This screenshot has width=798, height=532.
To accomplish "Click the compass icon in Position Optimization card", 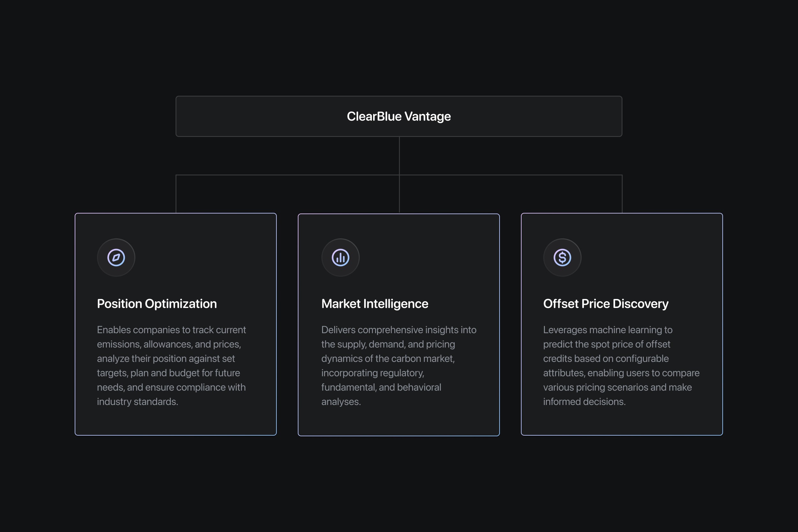I will coord(116,258).
